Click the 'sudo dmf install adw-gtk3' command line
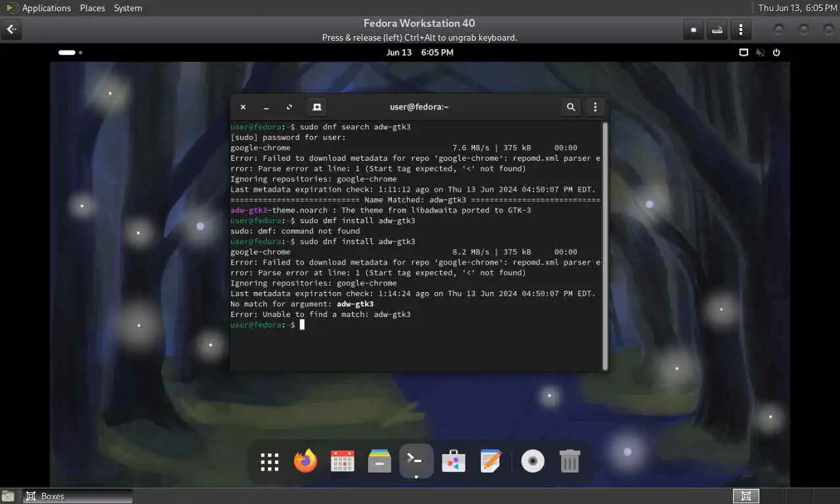 pos(323,220)
